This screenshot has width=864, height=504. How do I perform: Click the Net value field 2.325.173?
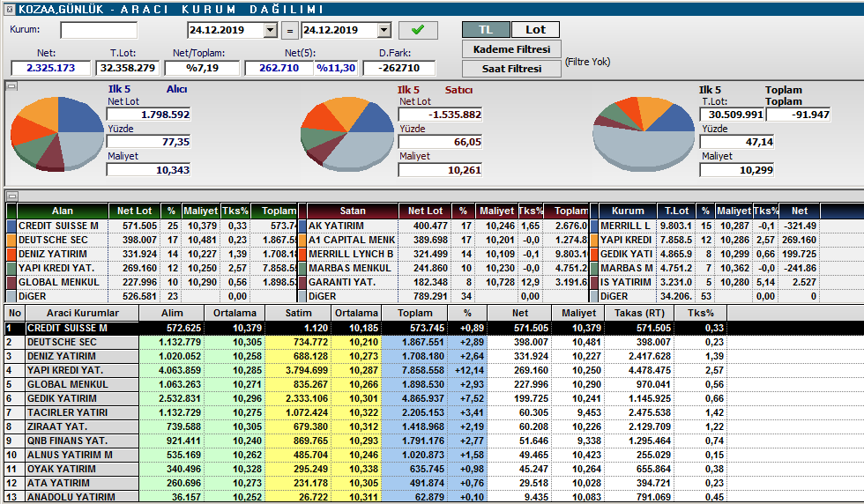[51, 68]
